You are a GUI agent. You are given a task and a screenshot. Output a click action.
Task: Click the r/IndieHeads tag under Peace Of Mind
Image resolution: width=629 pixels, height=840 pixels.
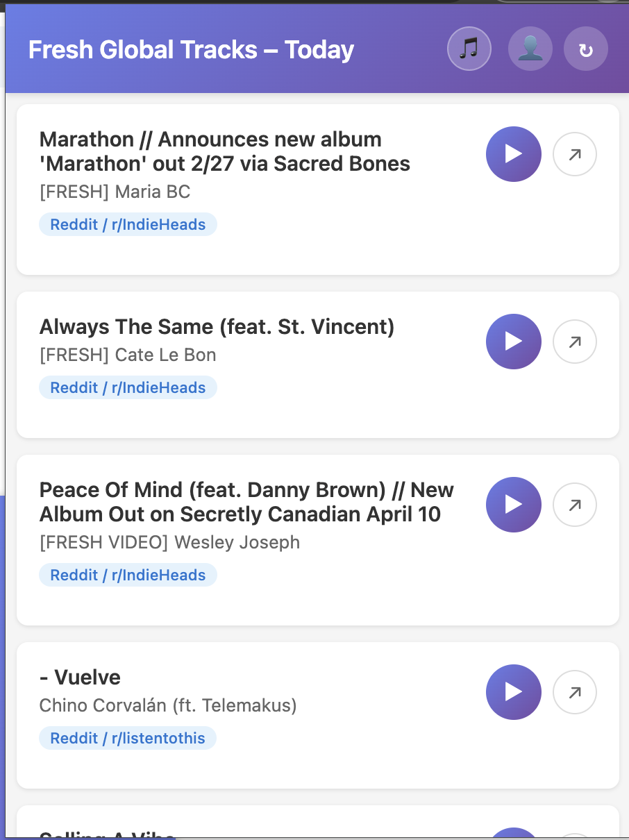[x=128, y=575]
